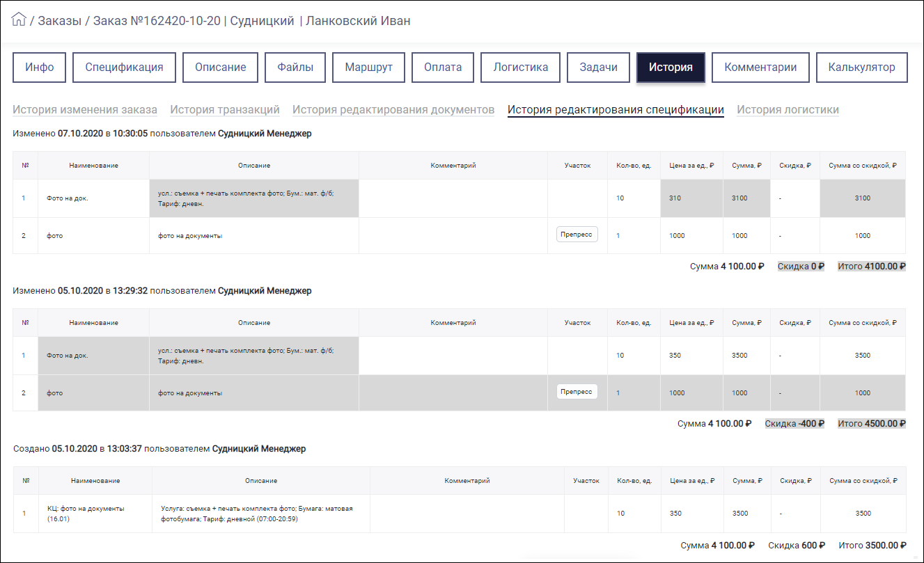Show История транзакций

(225, 110)
